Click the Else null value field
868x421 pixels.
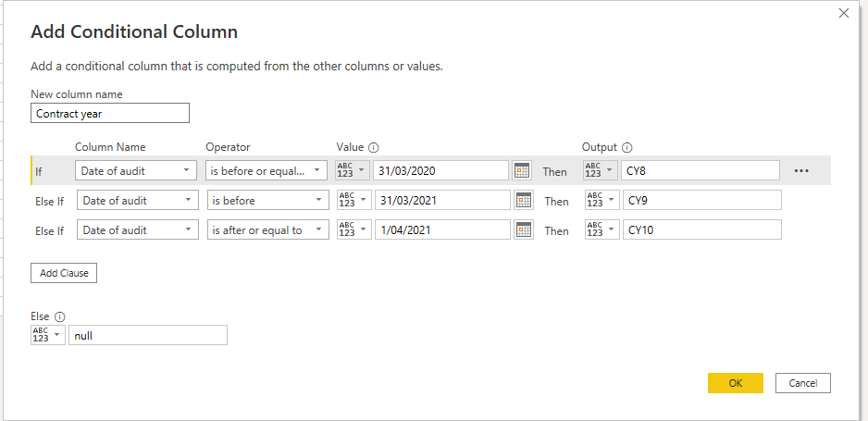pos(148,335)
